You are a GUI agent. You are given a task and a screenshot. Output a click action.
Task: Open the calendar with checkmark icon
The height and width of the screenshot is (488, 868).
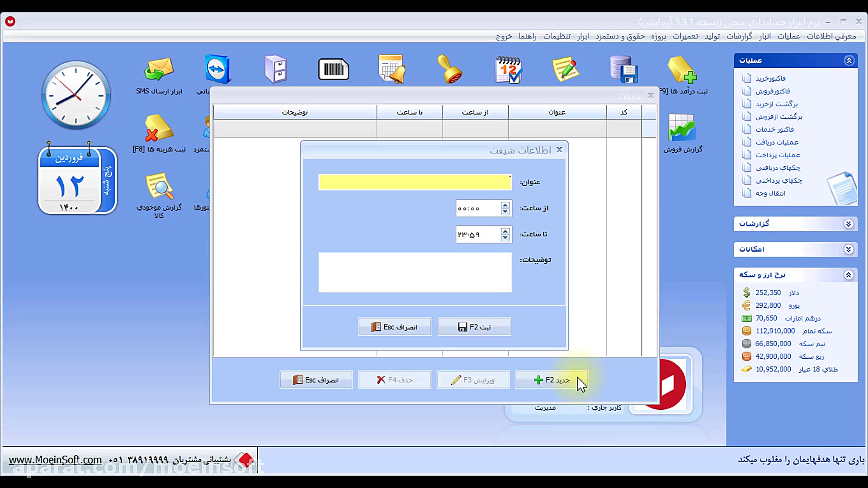point(509,70)
